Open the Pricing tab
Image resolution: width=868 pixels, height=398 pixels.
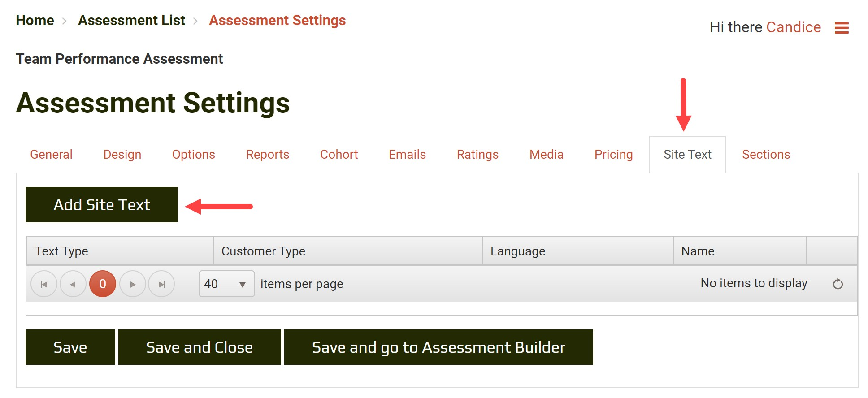tap(613, 155)
